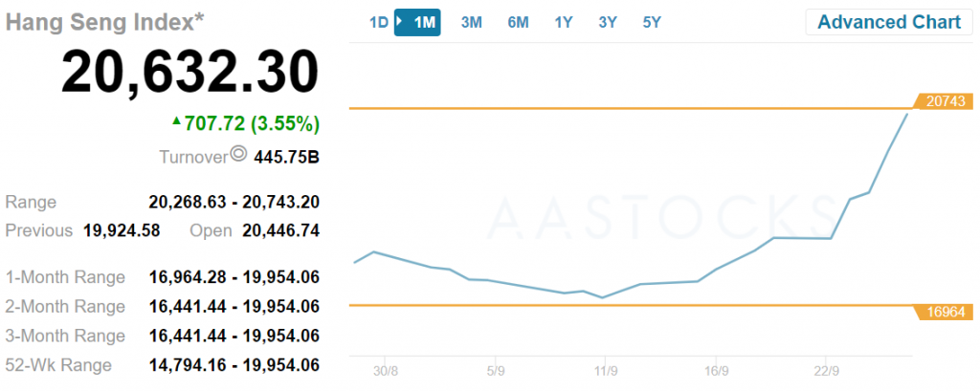Screen dimensions: 980x391
Task: Click the 22/9 date axis label
Action: 829,371
